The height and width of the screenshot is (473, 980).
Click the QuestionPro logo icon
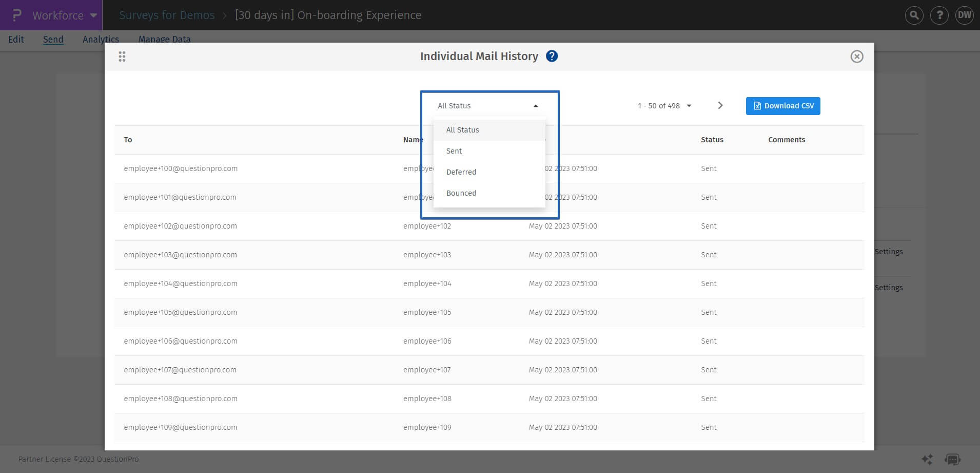point(16,15)
